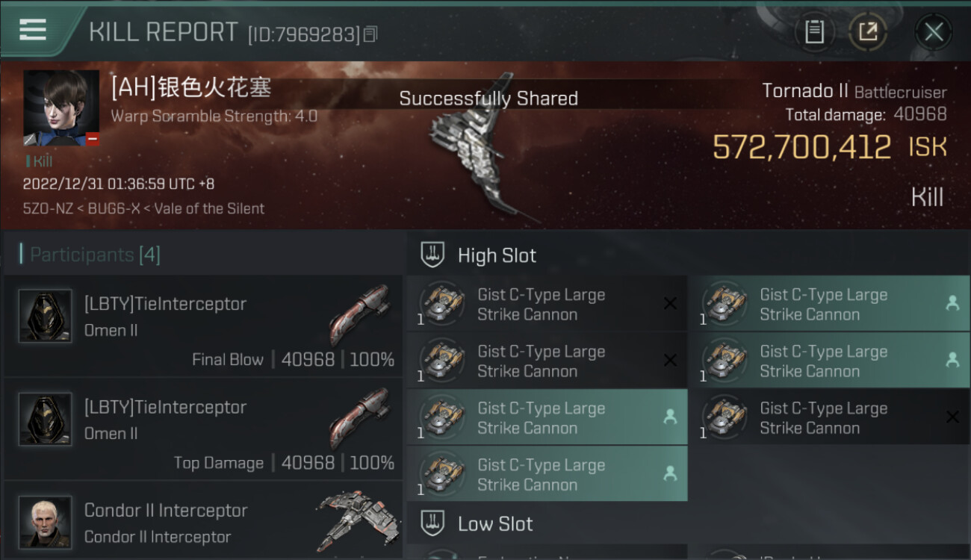The width and height of the screenshot is (971, 560).
Task: Select TieInterceptor Final Blow portrait
Action: coord(45,316)
